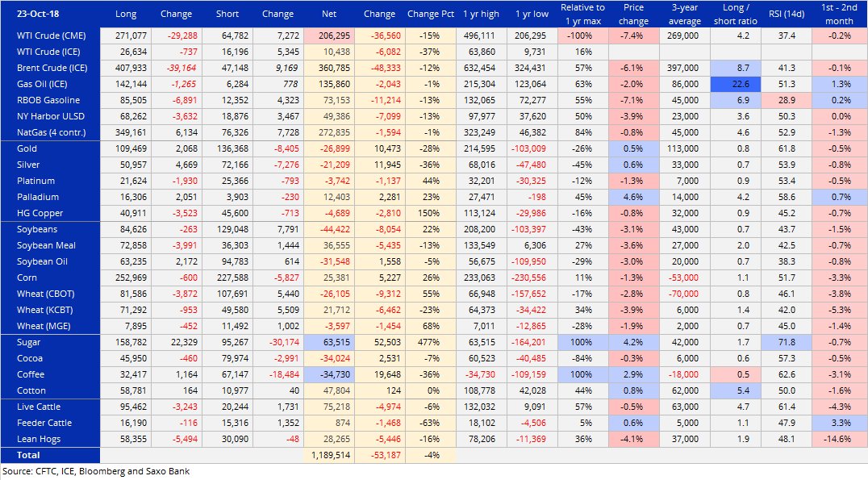This screenshot has width=868, height=480.
Task: Click the RSI (14d) column header
Action: tap(781, 14)
